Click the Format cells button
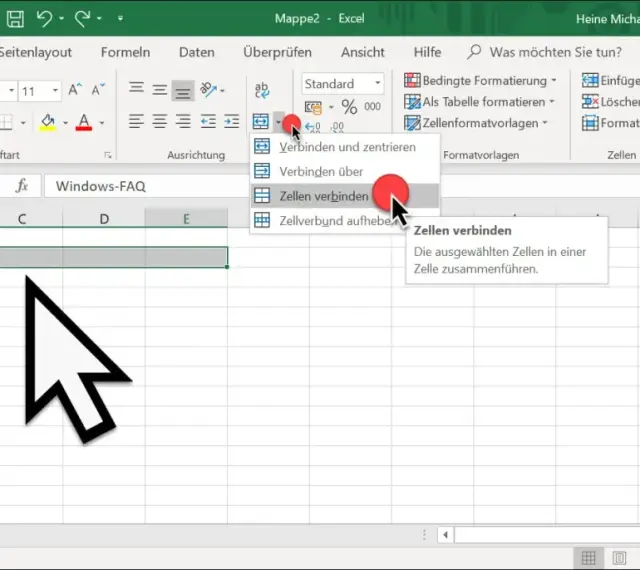 [x=611, y=123]
